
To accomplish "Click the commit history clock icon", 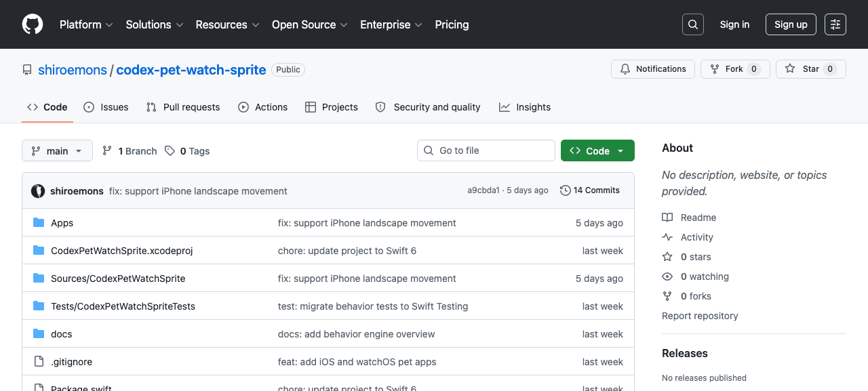I will [x=565, y=190].
